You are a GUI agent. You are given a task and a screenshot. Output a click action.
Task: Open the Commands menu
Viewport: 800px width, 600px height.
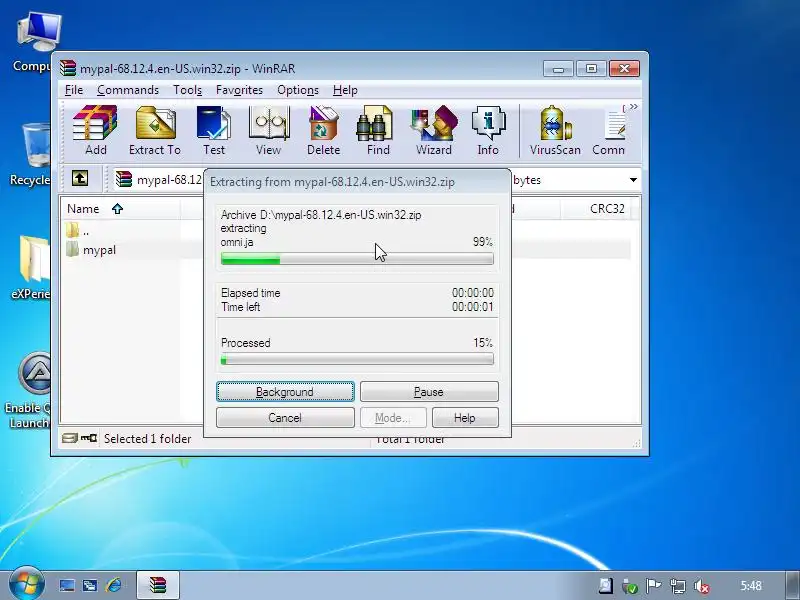(128, 90)
